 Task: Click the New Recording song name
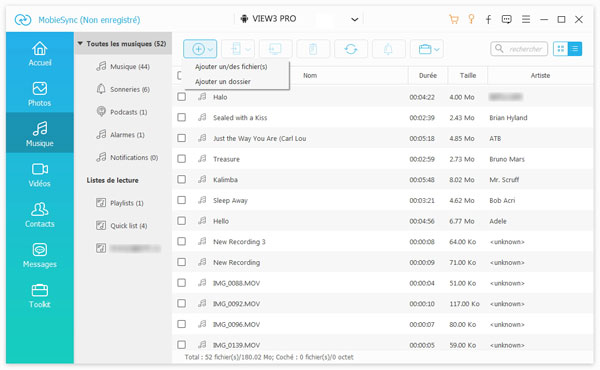pos(236,262)
